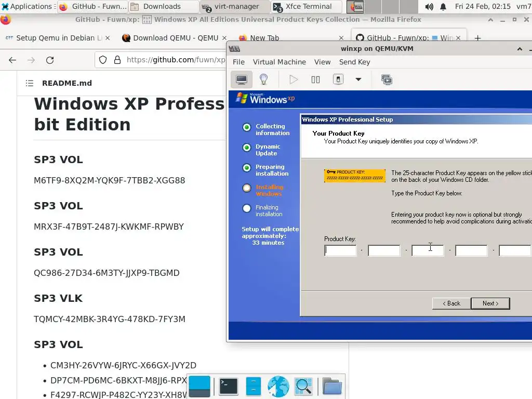The width and height of the screenshot is (532, 399).
Task: Click the Firefox address bar URL
Action: click(x=176, y=60)
